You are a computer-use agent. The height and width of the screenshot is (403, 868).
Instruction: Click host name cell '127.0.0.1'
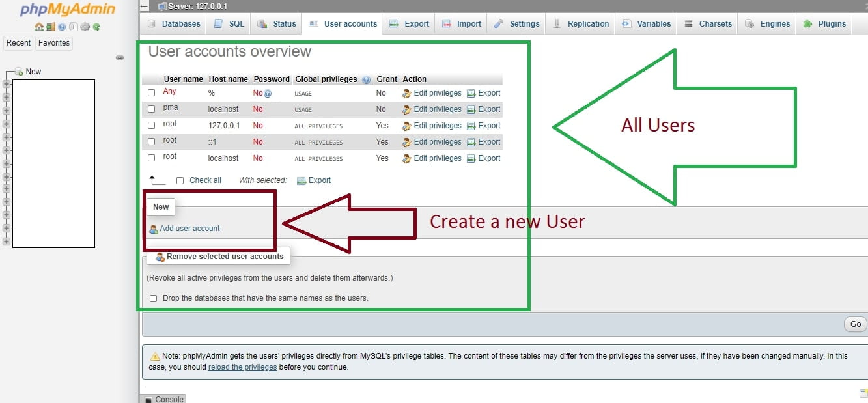[x=224, y=126]
